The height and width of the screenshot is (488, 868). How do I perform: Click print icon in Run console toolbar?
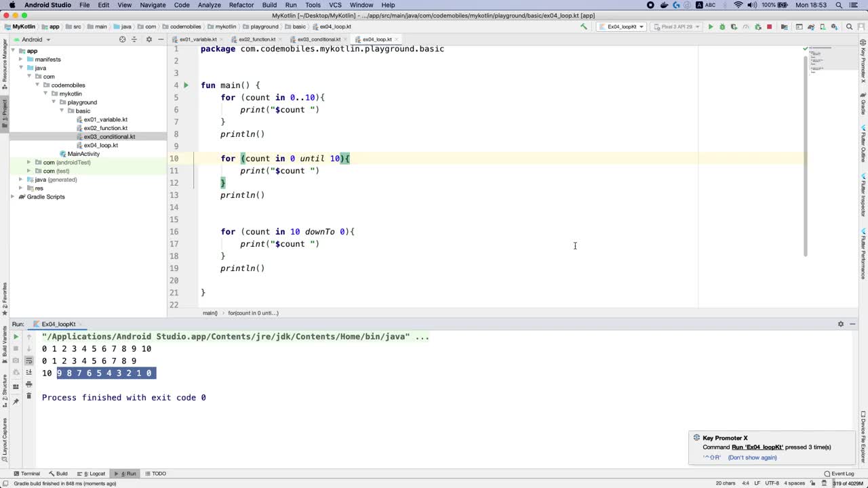tap(28, 384)
